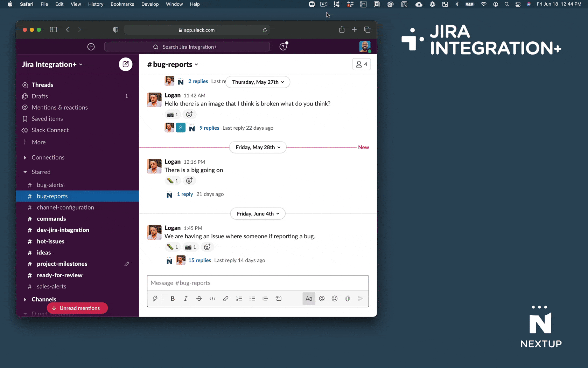588x368 pixels.
Task: Attach a file with paperclip icon
Action: click(x=348, y=299)
